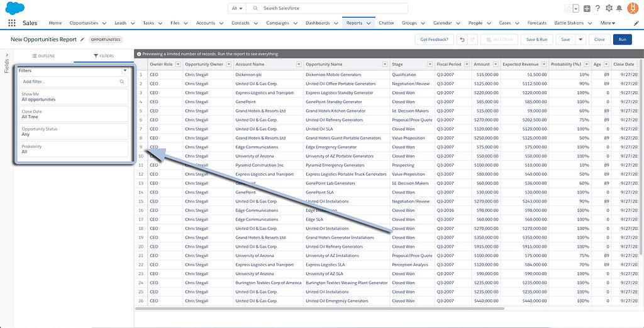Open the More navigation menu
This screenshot has height=328, width=644.
[x=608, y=23]
